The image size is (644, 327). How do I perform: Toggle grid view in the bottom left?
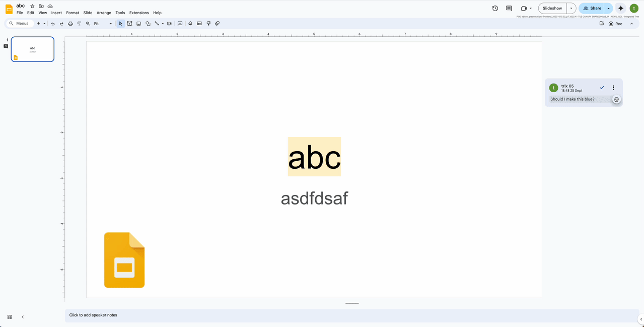coord(10,316)
